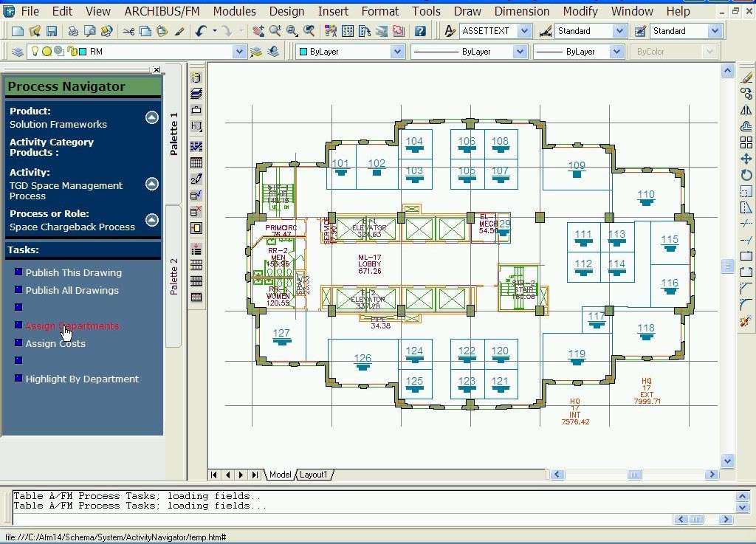This screenshot has width=756, height=544.
Task: Click the table grid icon in the vertical palette
Action: (x=196, y=163)
